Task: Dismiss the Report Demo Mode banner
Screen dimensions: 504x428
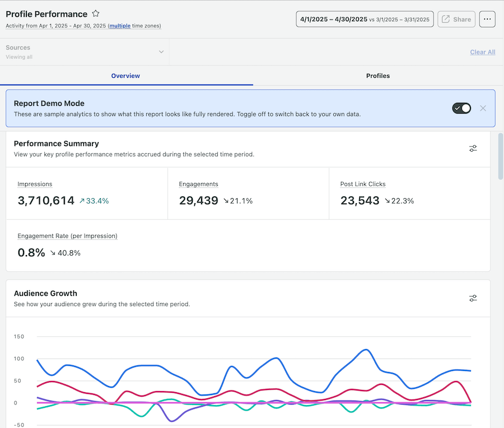Action: click(x=483, y=108)
